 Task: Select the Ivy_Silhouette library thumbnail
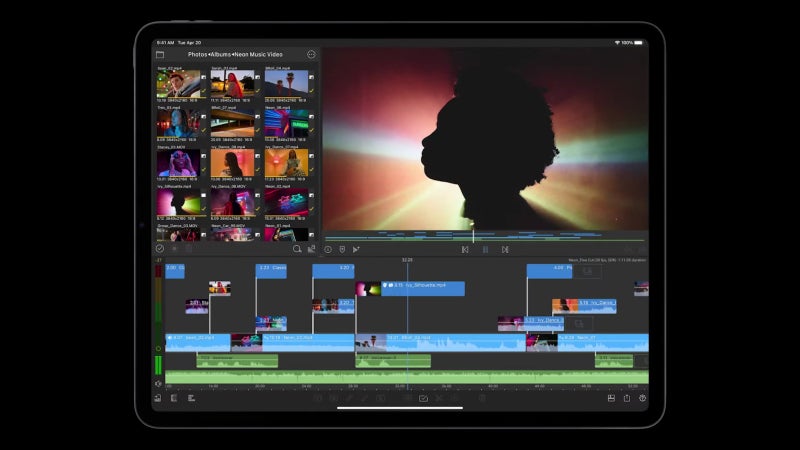point(178,203)
